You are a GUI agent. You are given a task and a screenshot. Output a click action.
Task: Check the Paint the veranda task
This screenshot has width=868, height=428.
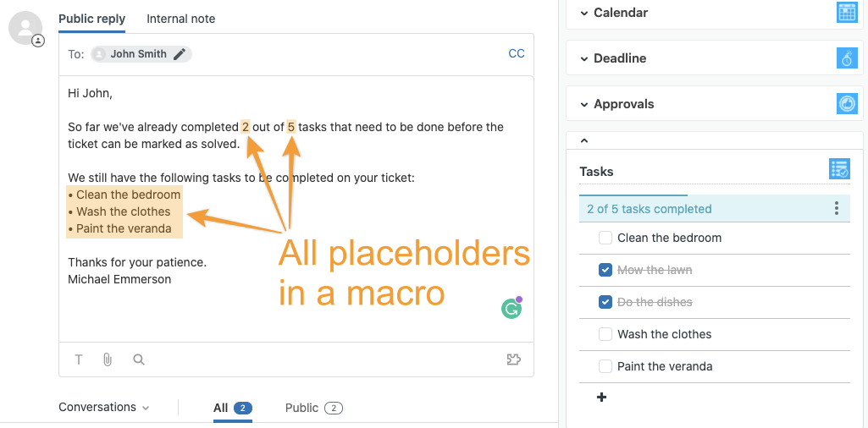coord(605,366)
